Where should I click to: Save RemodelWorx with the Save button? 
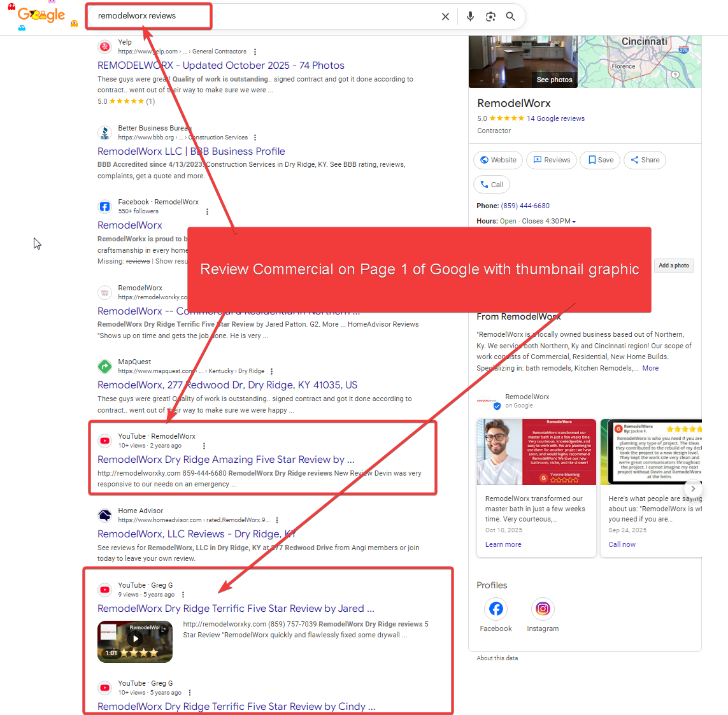(x=601, y=160)
